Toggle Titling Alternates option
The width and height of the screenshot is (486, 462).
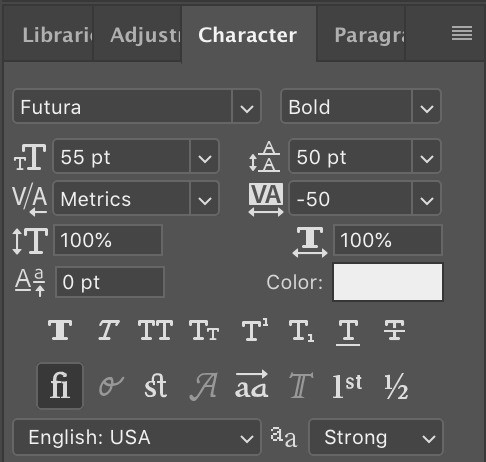tap(301, 386)
